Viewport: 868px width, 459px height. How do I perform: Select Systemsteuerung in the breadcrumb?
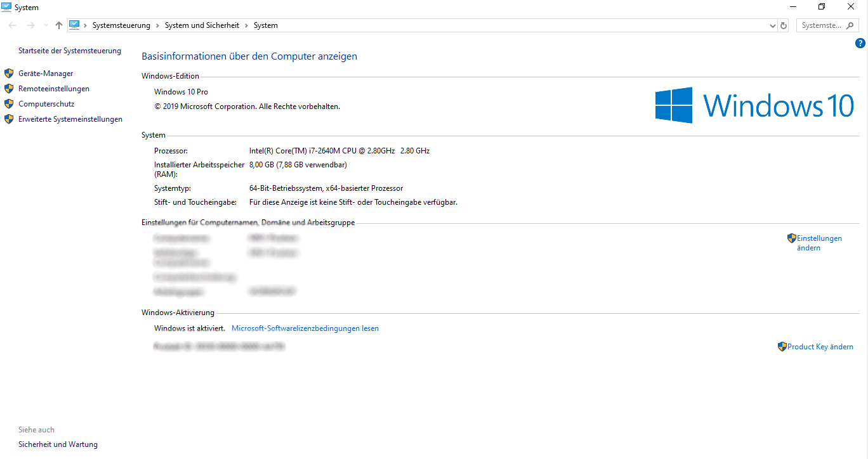tap(121, 25)
